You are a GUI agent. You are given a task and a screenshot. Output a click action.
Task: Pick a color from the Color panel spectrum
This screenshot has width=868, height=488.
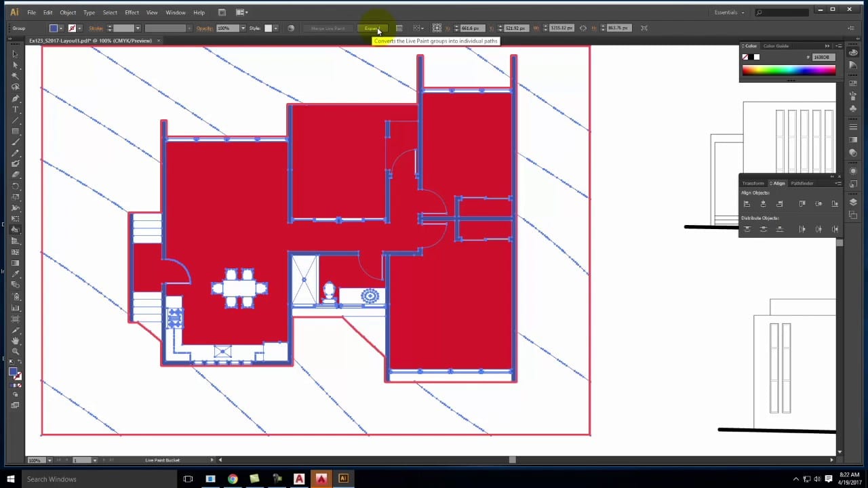pyautogui.click(x=790, y=68)
